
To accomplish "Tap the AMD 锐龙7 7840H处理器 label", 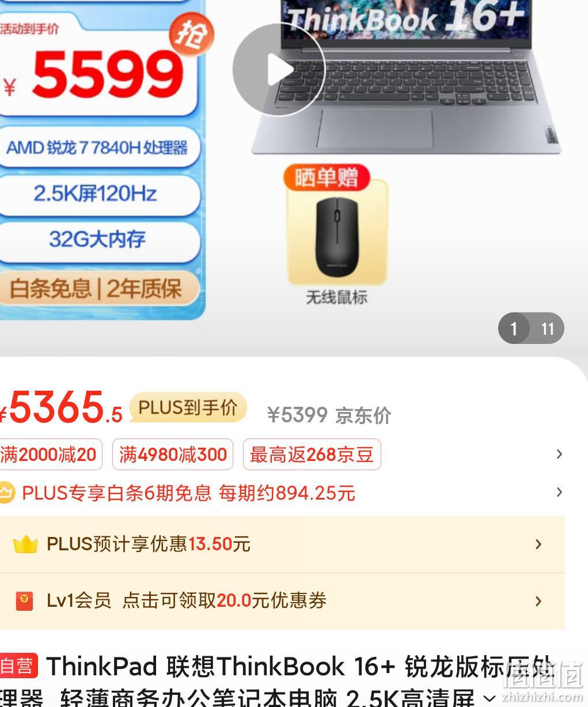I will pyautogui.click(x=97, y=148).
